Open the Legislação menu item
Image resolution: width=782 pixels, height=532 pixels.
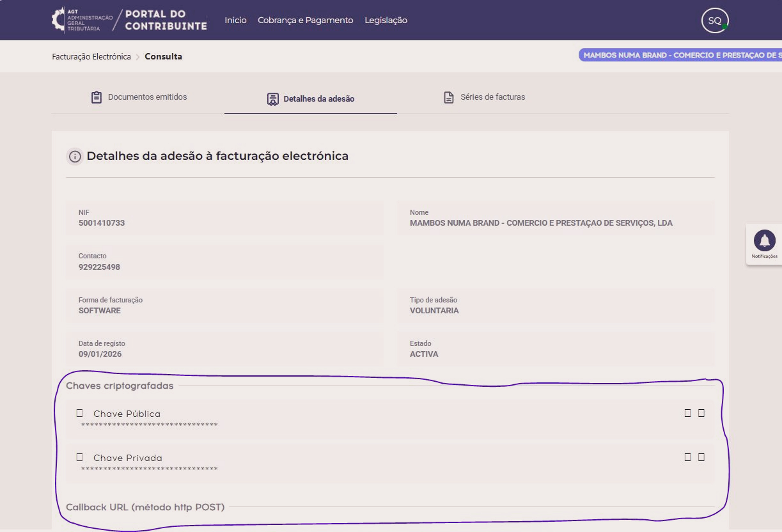coord(386,20)
